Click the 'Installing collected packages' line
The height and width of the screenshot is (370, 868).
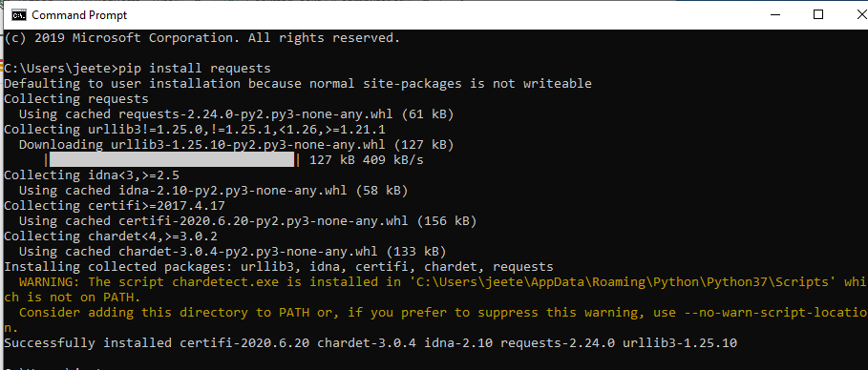(279, 267)
